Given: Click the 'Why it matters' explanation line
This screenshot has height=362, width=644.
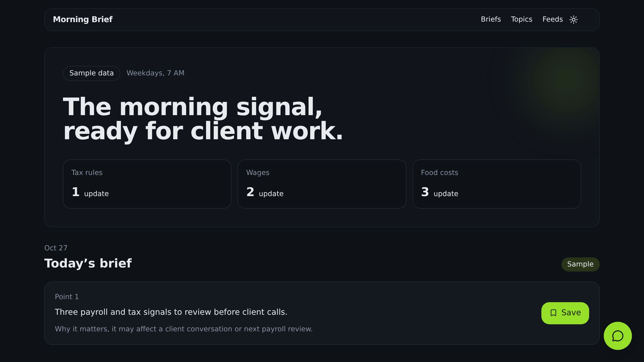Looking at the screenshot, I should [x=184, y=329].
